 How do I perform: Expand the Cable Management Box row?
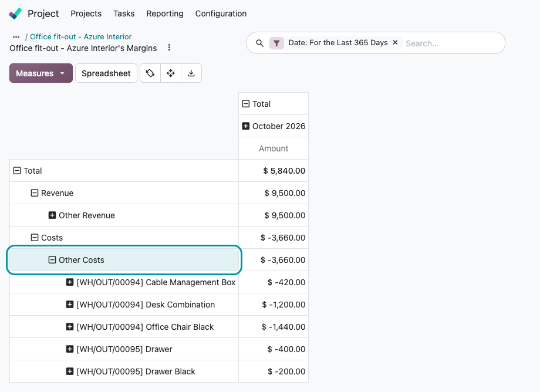[70, 282]
